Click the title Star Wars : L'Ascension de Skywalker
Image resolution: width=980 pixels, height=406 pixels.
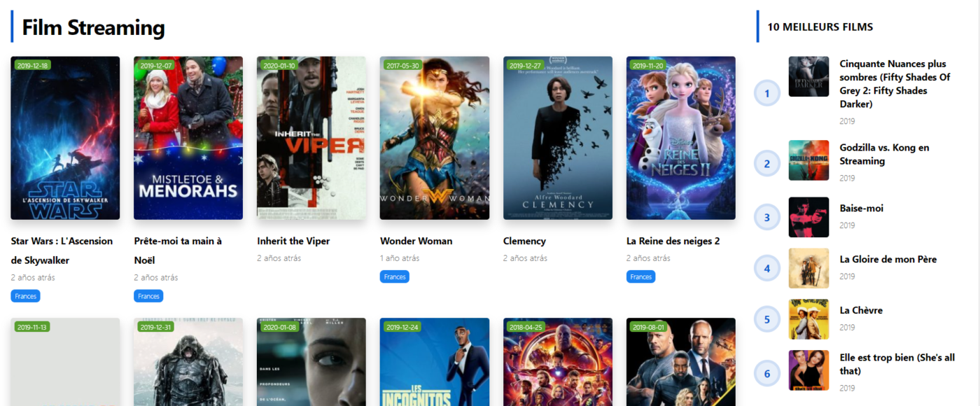click(62, 251)
